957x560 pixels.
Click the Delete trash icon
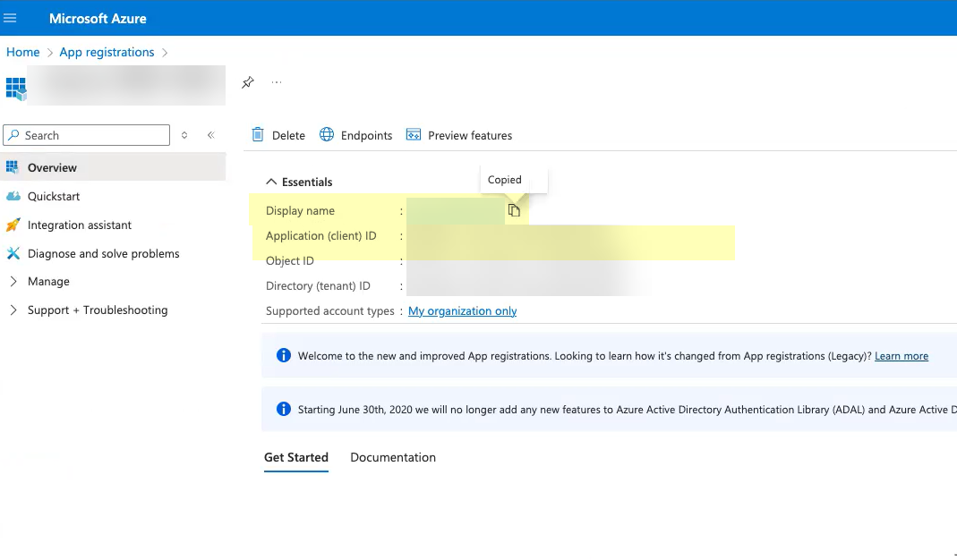point(258,135)
